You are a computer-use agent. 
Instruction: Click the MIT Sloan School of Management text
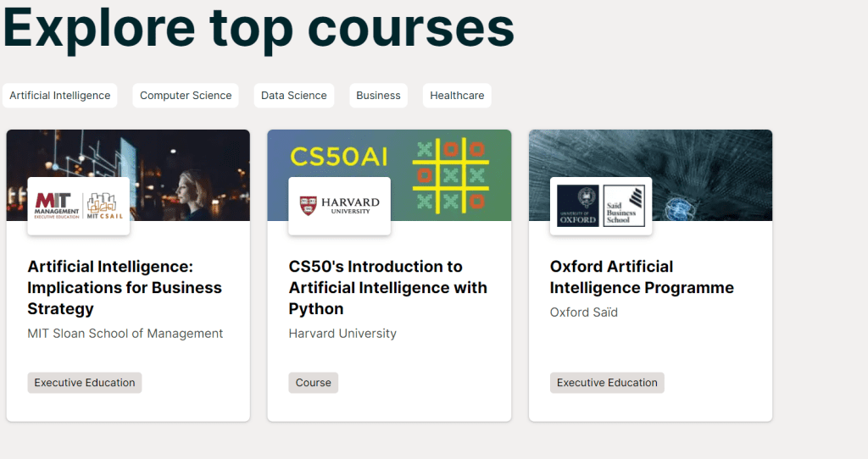125,334
